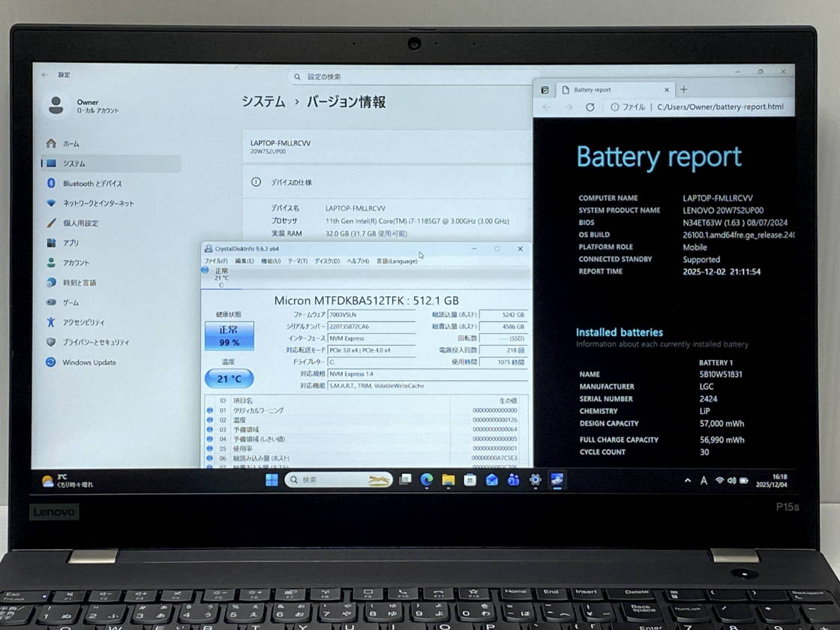Click the Windows Start button
The image size is (840, 630).
click(271, 480)
